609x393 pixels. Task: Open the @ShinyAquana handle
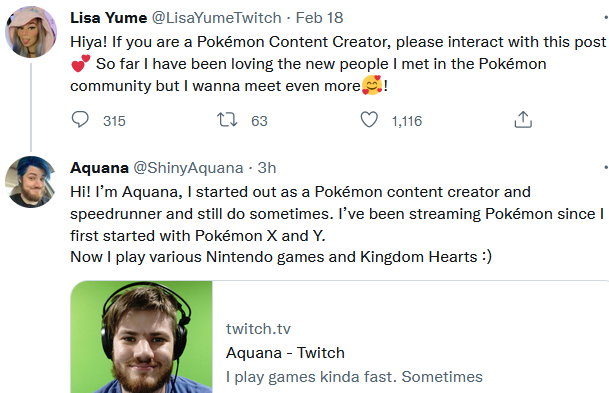coord(188,168)
